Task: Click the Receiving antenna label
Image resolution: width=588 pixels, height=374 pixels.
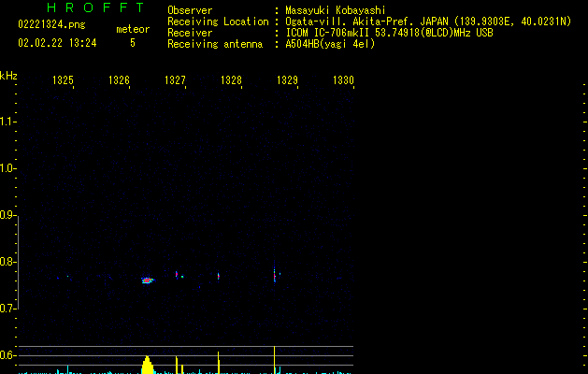Action: click(215, 44)
